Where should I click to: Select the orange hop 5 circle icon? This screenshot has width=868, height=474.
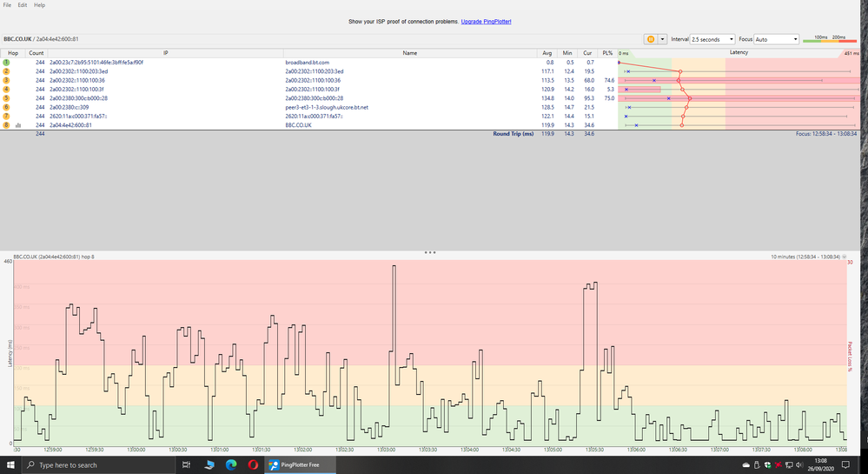(x=6, y=98)
